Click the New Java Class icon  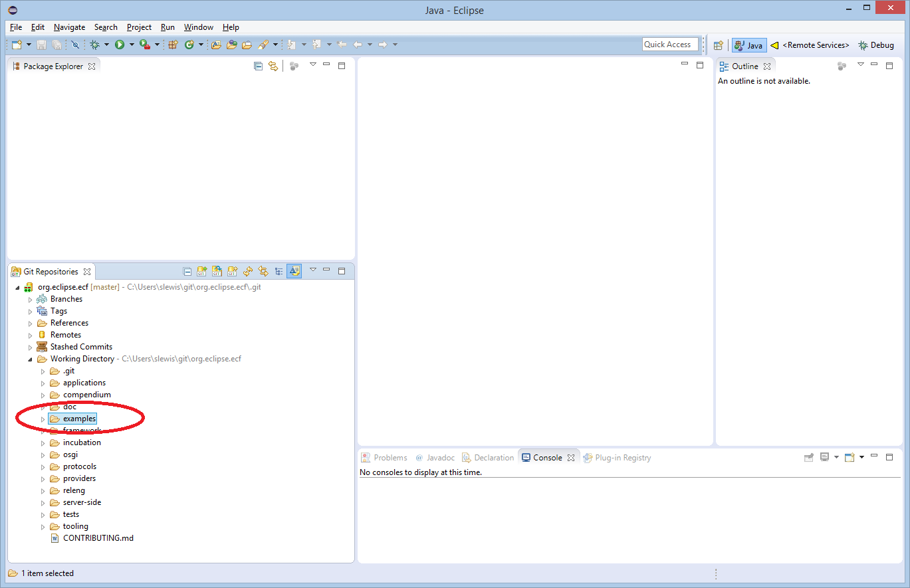189,45
